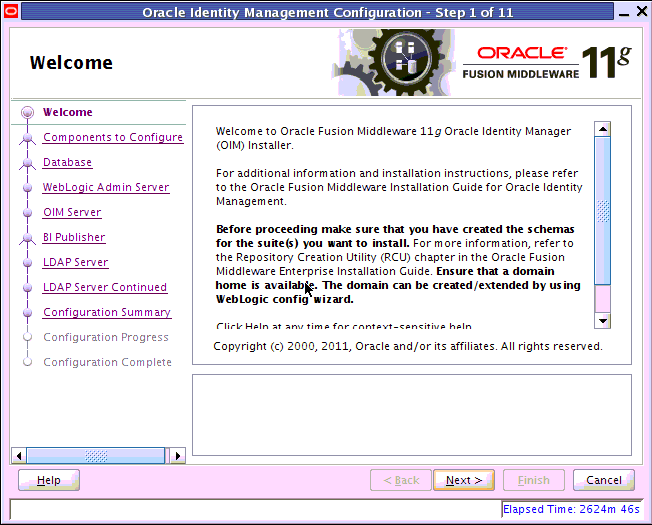Click the LDAP Server Continued step bullet
Image resolution: width=652 pixels, height=525 pixels.
point(27,287)
